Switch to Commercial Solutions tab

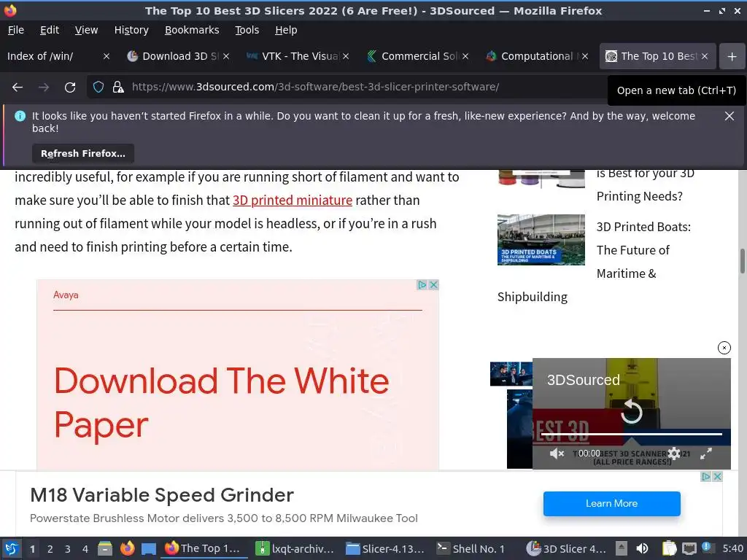[417, 56]
